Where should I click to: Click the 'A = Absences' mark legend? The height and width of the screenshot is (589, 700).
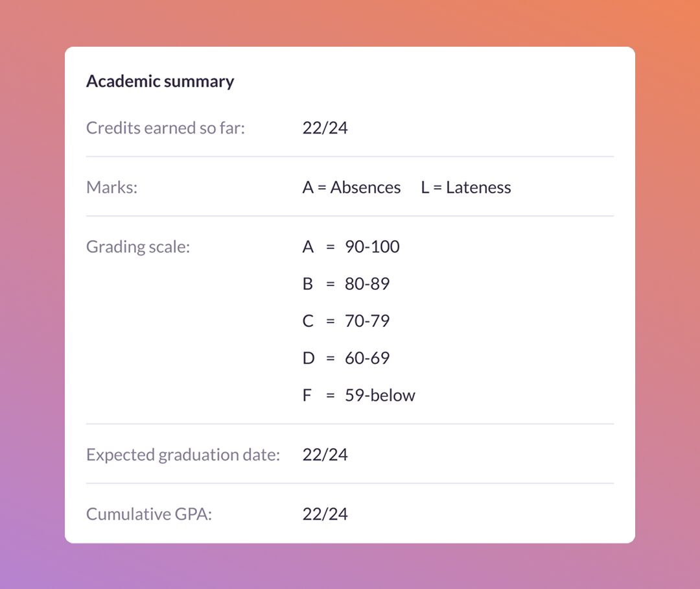click(x=351, y=187)
